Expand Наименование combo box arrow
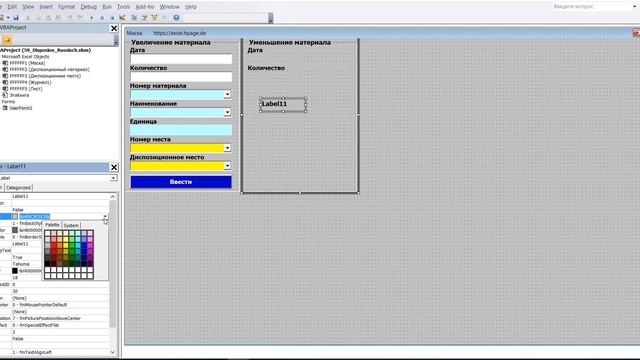The image size is (640, 360). pyautogui.click(x=227, y=112)
